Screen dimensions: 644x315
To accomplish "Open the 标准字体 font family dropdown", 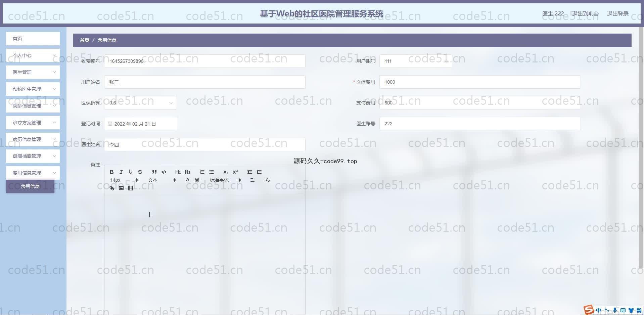I will [225, 180].
